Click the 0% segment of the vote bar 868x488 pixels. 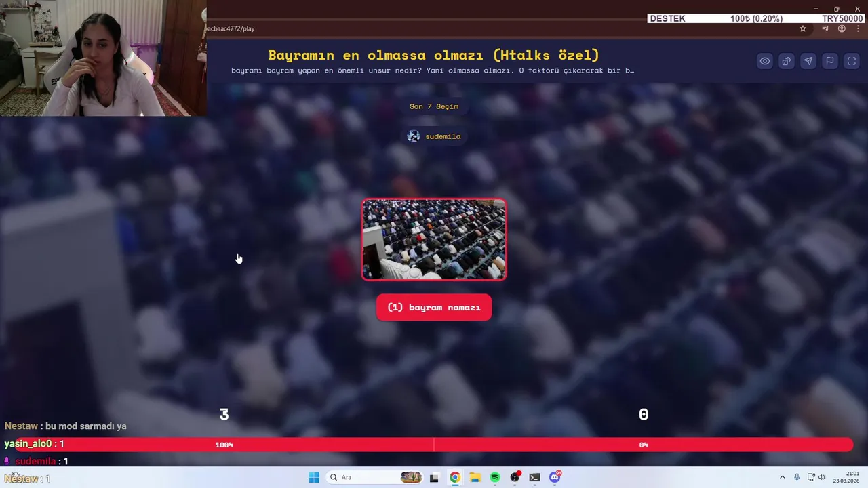[644, 445]
